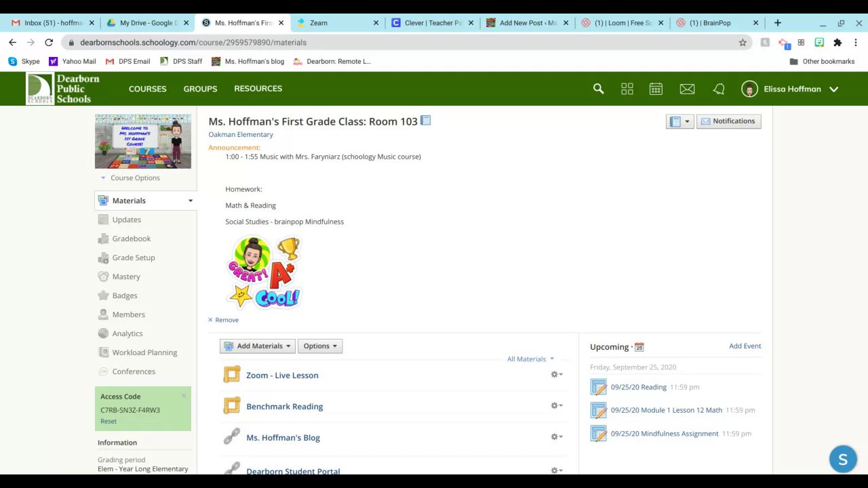
Task: Open the search magnifier in Schoology header
Action: click(x=598, y=89)
